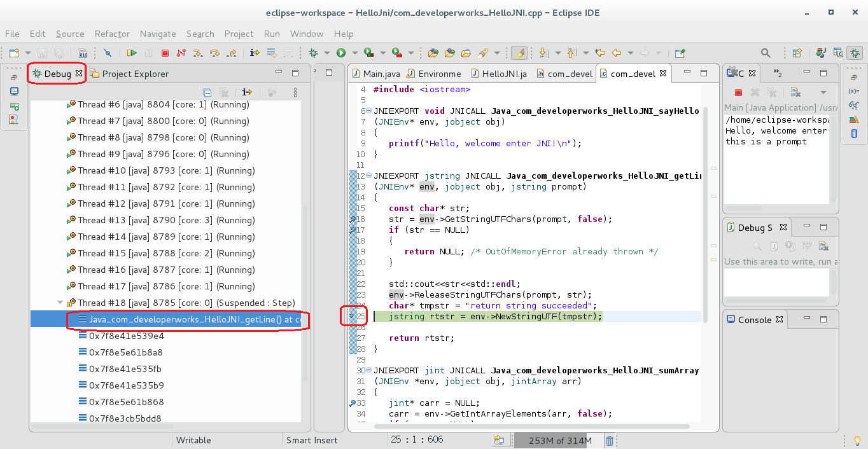Screen dimensions: 868x449
Task: Go Back with the yellow left arrow
Action: (x=616, y=53)
